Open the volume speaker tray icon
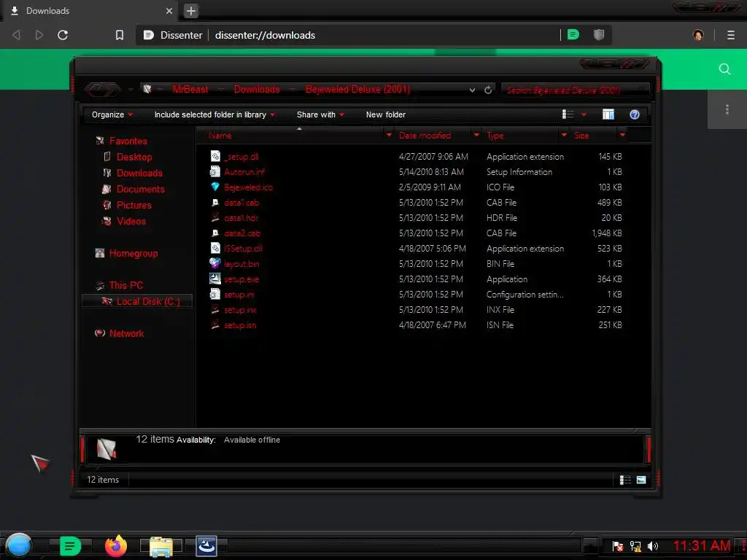The width and height of the screenshot is (747, 560). tap(653, 546)
